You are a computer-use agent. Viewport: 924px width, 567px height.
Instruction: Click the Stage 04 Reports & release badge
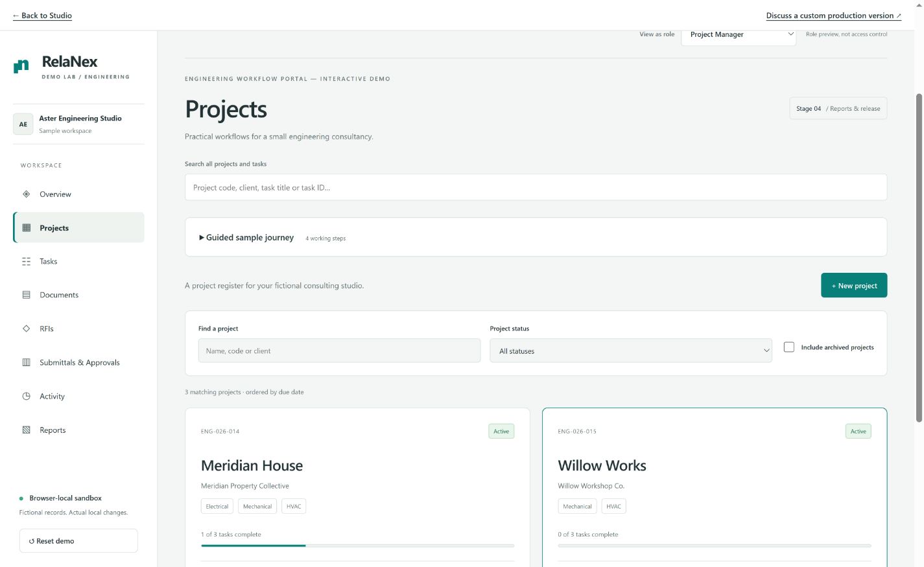tap(838, 109)
